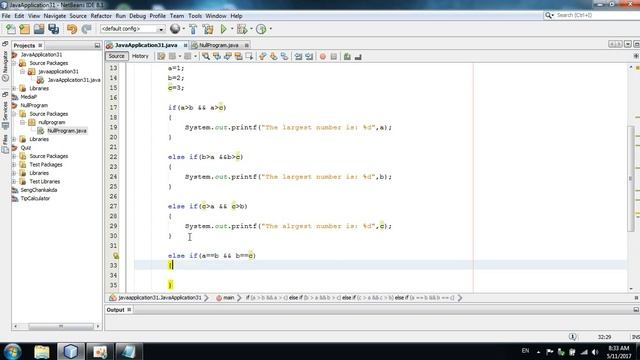Viewport: 640px width, 360px height.
Task: Collapse the nullprogram package node
Action: point(22,122)
